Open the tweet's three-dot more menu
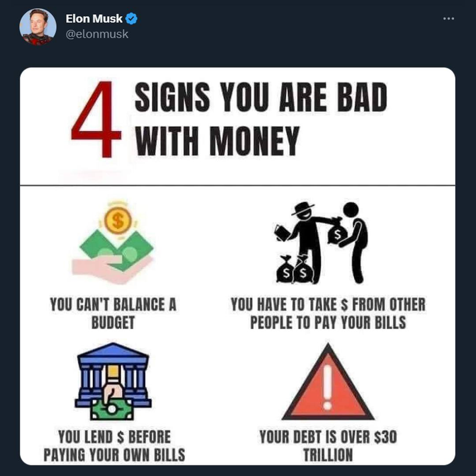The width and height of the screenshot is (476, 476). (x=448, y=19)
